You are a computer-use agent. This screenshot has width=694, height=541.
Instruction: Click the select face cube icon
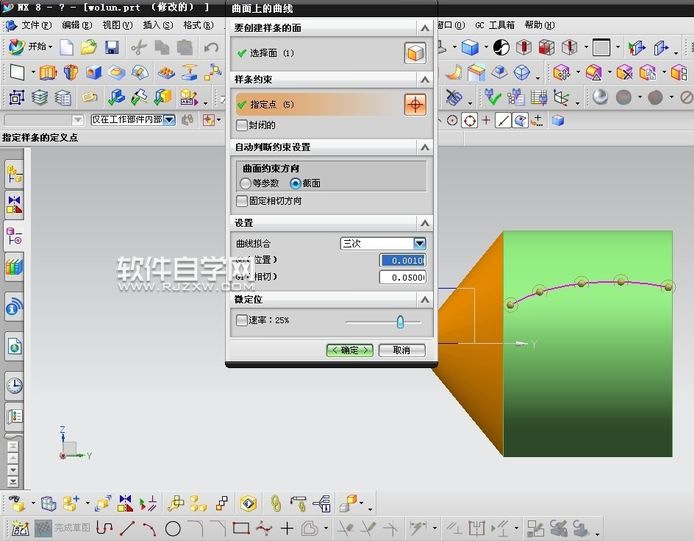(414, 53)
